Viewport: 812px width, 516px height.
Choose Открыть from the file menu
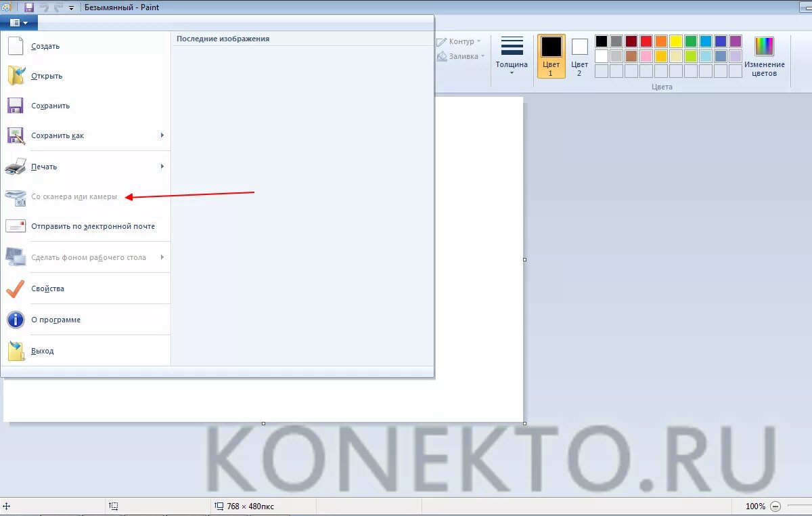click(86, 76)
